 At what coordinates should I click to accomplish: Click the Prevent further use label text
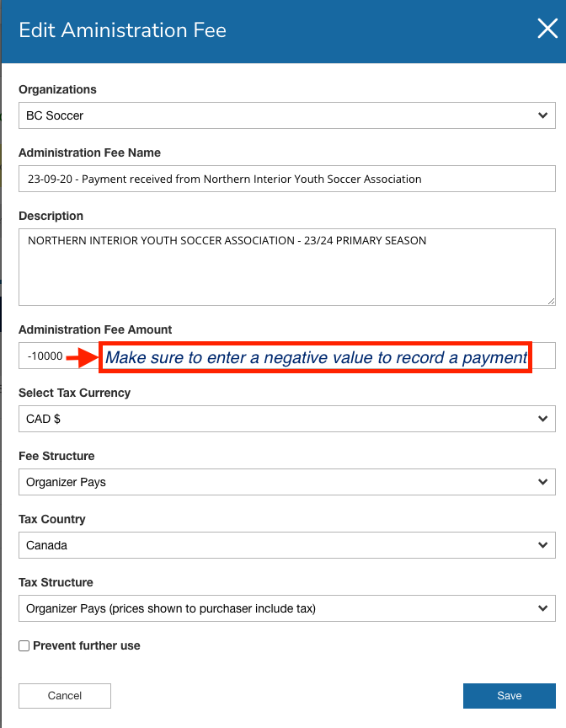pyautogui.click(x=86, y=646)
